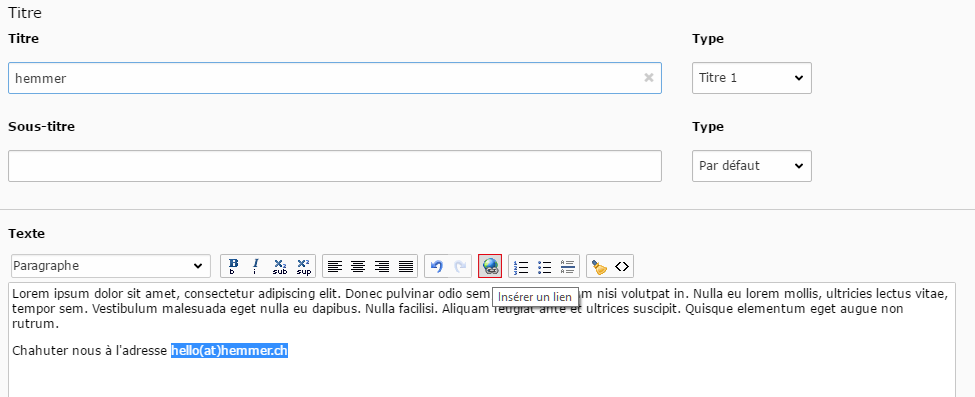975x397 pixels.
Task: Open the Titre 1 type dropdown
Action: [752, 78]
